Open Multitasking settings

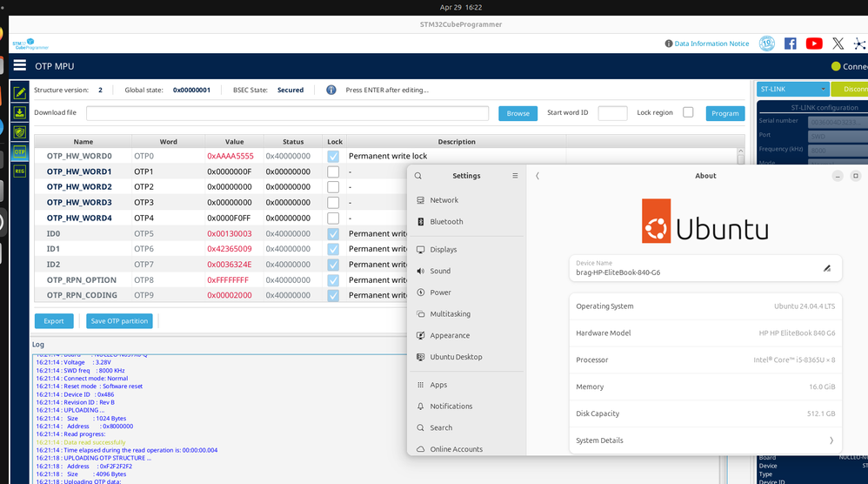coord(467,313)
